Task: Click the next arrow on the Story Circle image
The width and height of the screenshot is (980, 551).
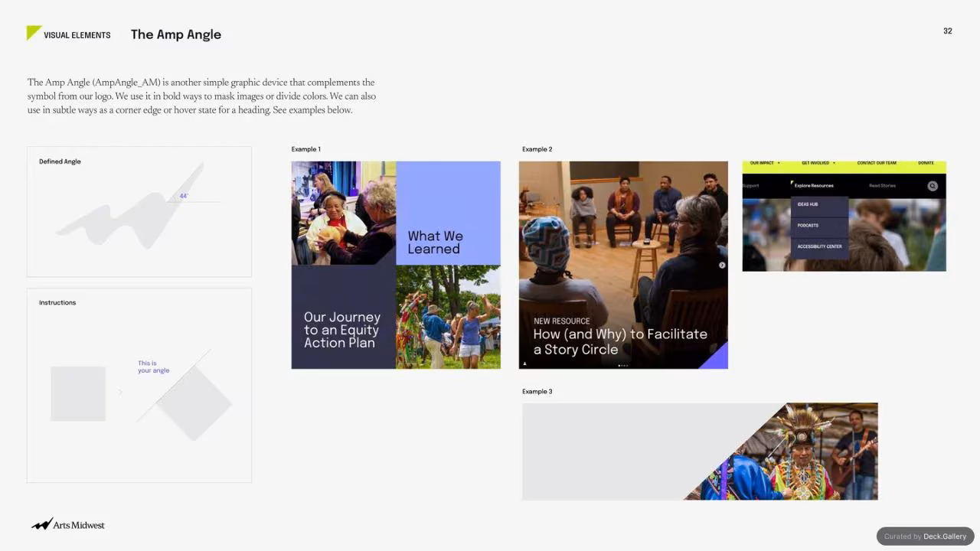Action: coord(722,266)
